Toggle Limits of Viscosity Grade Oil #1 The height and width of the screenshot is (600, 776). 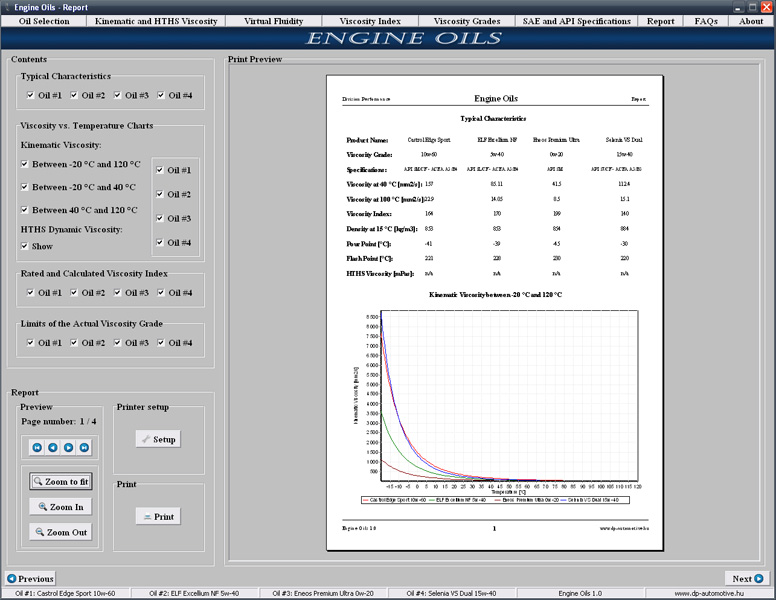click(x=31, y=343)
